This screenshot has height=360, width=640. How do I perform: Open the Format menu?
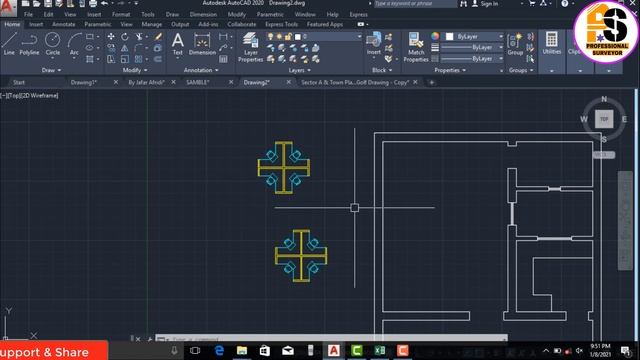pyautogui.click(x=121, y=14)
